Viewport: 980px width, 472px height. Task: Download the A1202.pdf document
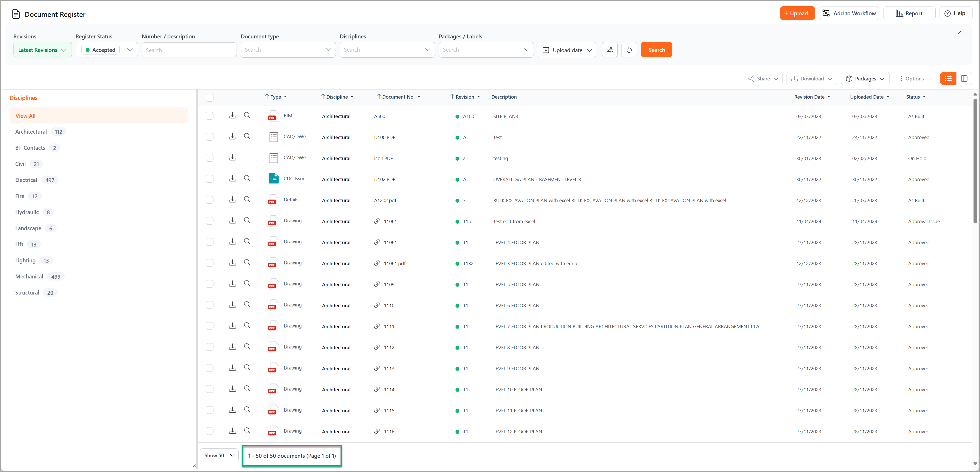[232, 200]
